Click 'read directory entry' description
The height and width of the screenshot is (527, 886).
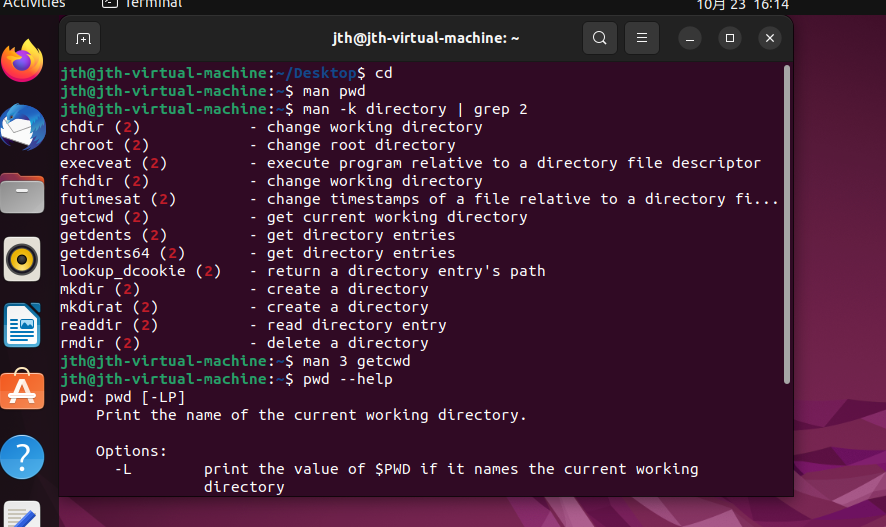[357, 325]
